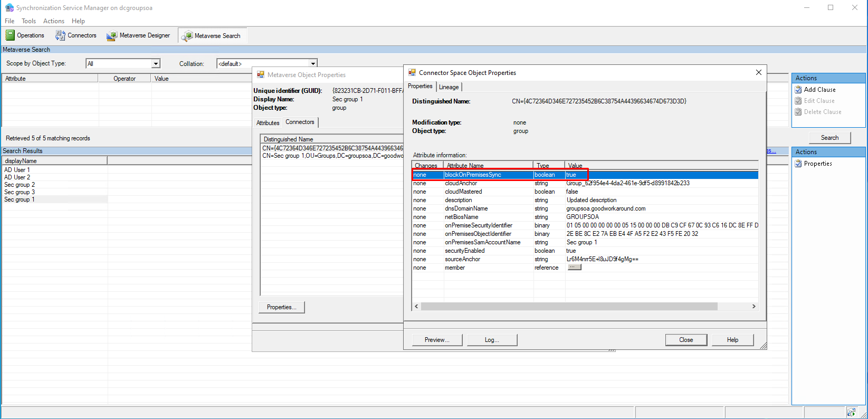Viewport: 868px width, 419px height.
Task: Switch to the Lineage tab
Action: coord(449,87)
